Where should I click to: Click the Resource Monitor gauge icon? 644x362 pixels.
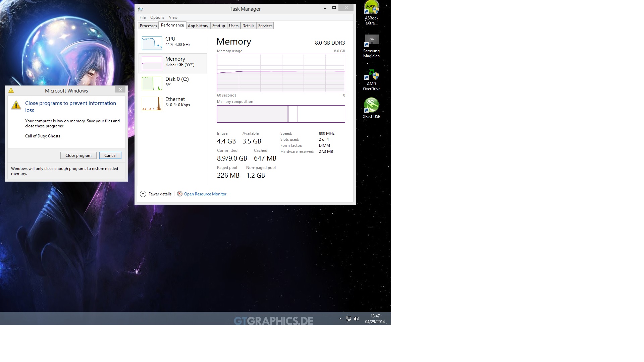[180, 194]
